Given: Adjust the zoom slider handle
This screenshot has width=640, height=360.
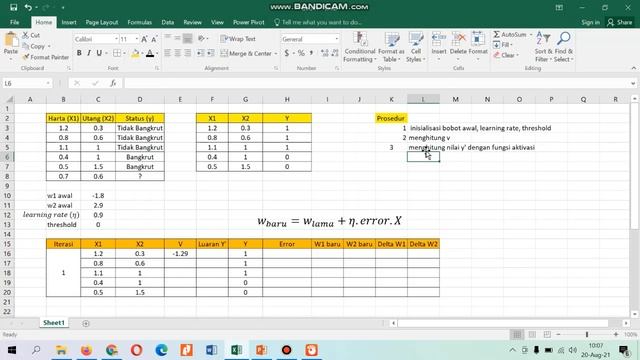Looking at the screenshot, I should click(x=587, y=335).
